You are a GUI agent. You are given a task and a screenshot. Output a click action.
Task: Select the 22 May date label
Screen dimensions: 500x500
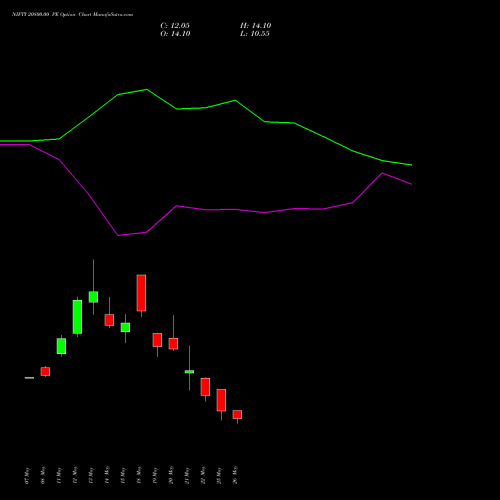(x=203, y=476)
